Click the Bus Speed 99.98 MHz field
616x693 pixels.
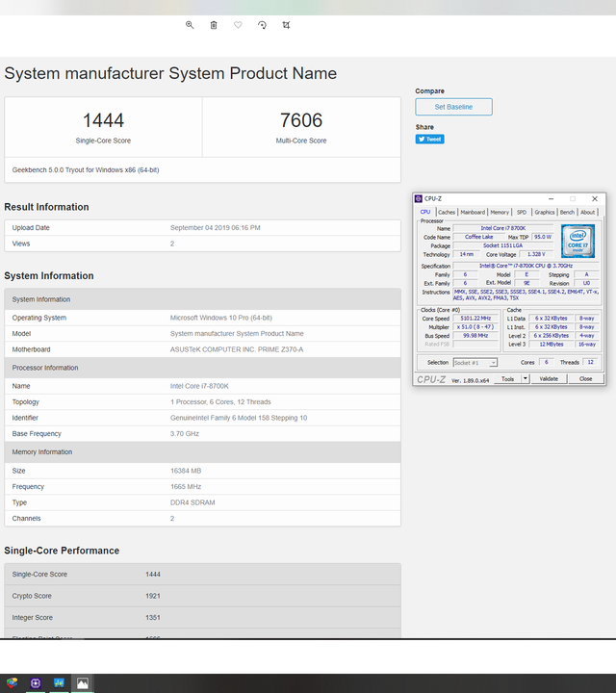point(475,336)
